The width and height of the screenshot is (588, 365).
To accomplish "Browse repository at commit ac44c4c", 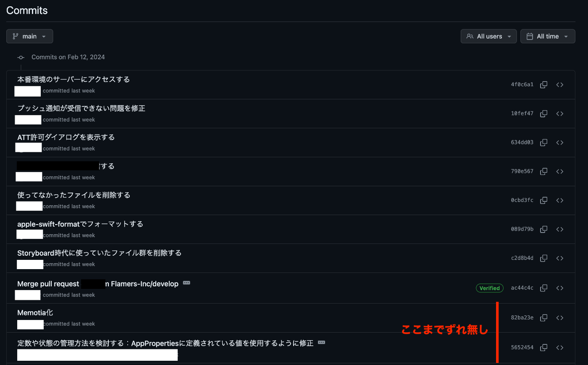I will pos(559,288).
